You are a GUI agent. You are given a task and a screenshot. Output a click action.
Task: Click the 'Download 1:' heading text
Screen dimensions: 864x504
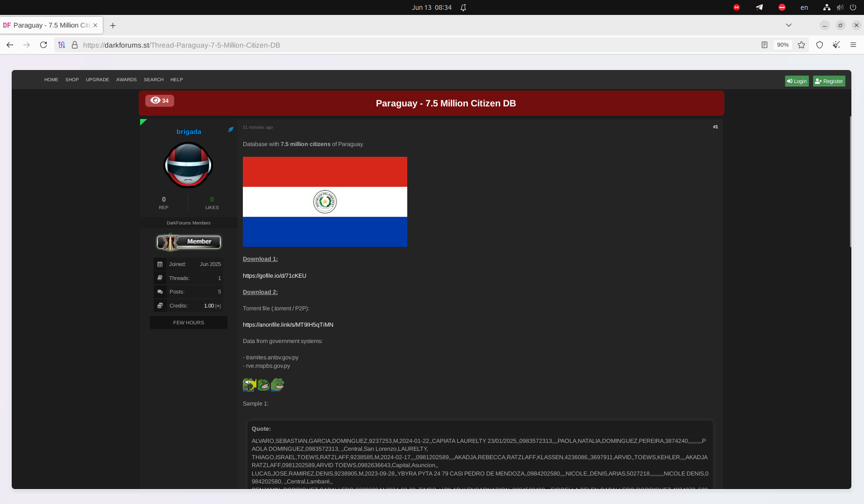260,259
